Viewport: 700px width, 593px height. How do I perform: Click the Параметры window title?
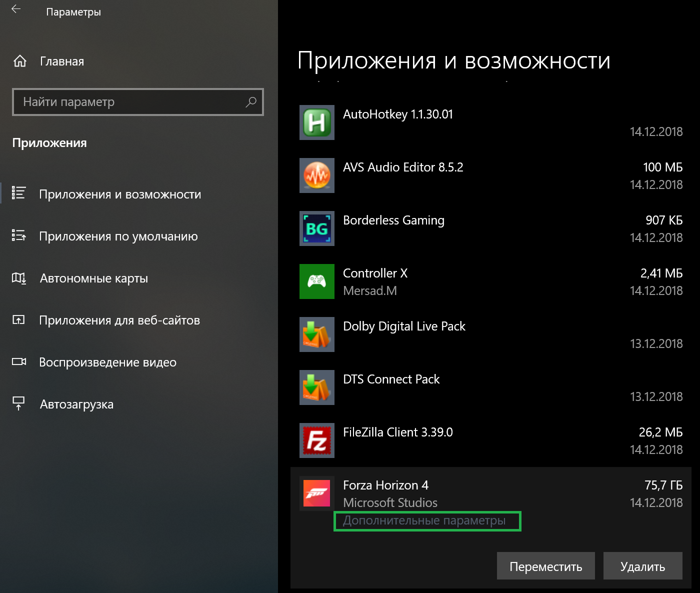pos(73,12)
